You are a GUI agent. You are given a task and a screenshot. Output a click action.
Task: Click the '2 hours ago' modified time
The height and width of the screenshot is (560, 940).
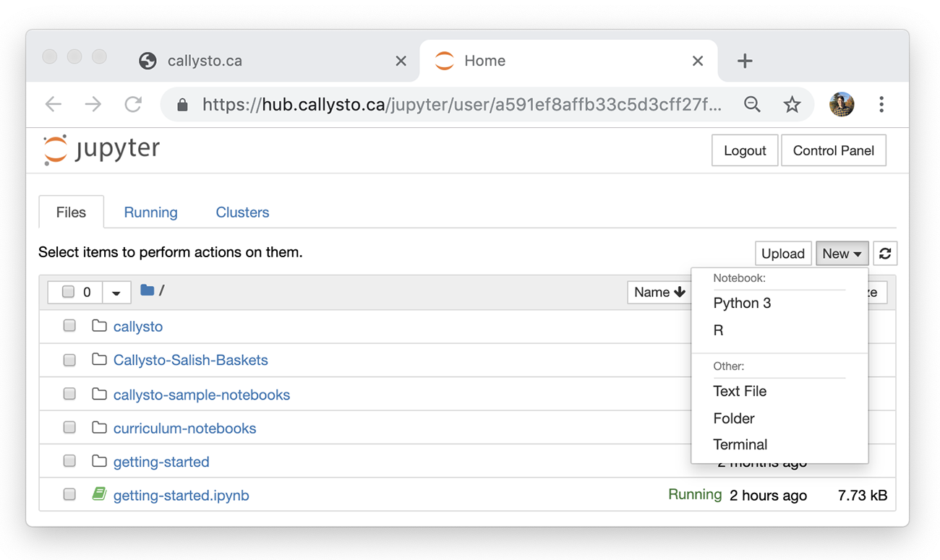tap(768, 496)
